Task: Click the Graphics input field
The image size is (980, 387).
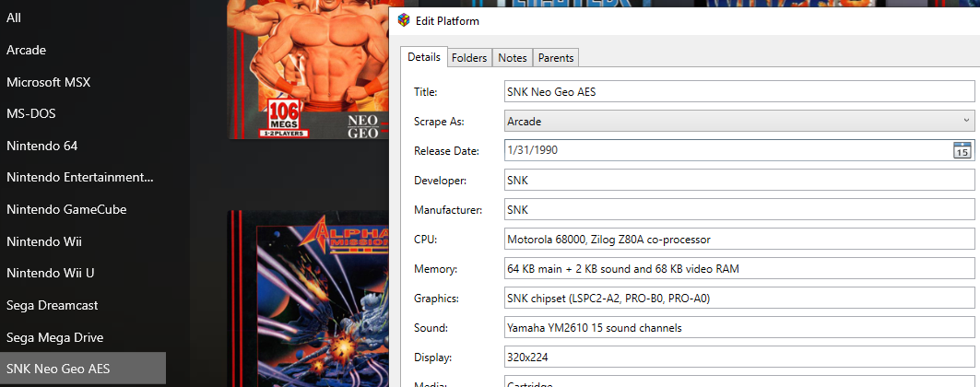Action: (x=739, y=299)
